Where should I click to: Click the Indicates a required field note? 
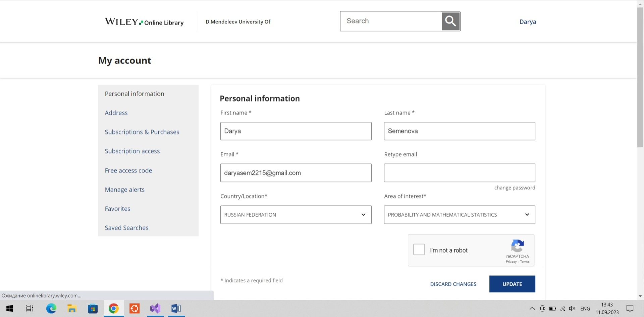(x=252, y=280)
